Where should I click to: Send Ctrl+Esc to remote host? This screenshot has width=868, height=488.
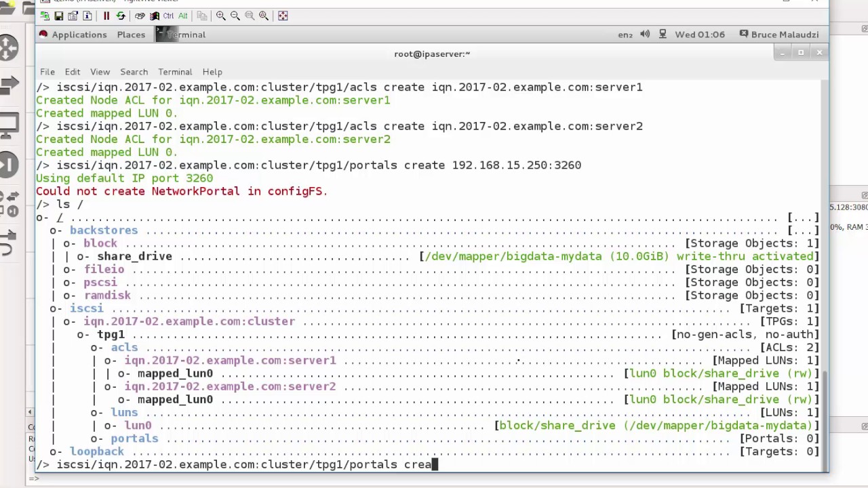154,16
